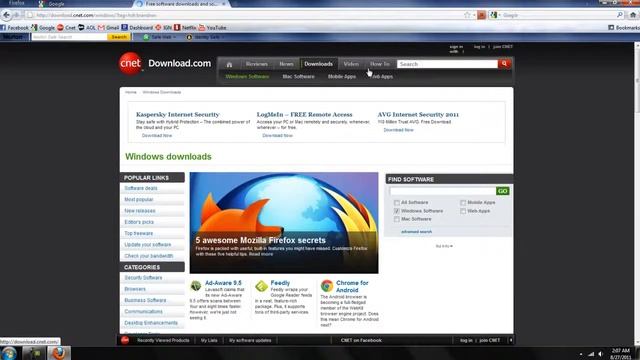Click the Firefox secrets feature image

pyautogui.click(x=284, y=222)
